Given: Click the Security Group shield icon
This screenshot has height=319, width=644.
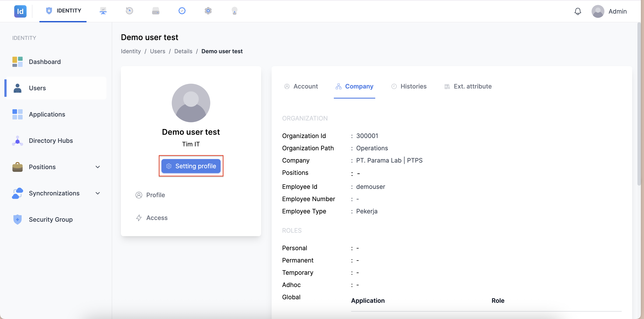Looking at the screenshot, I should point(17,220).
